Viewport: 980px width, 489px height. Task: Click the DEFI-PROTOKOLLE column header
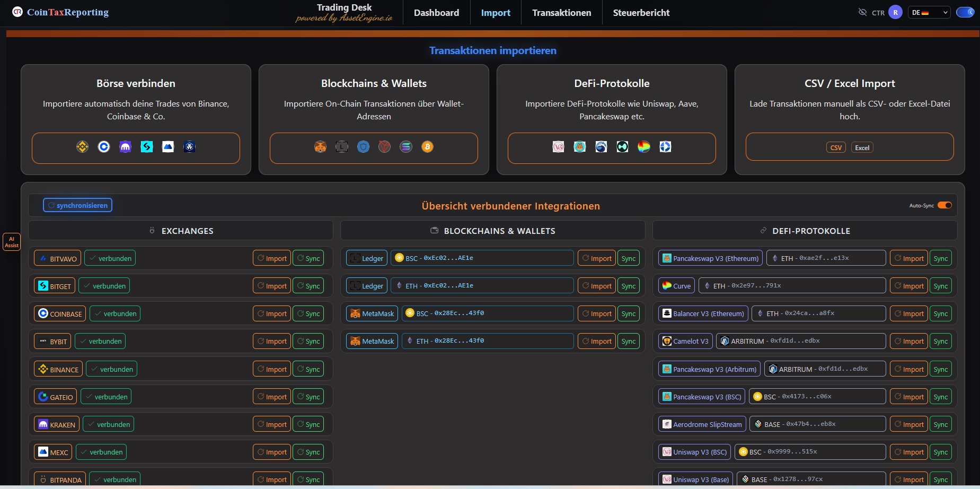805,231
